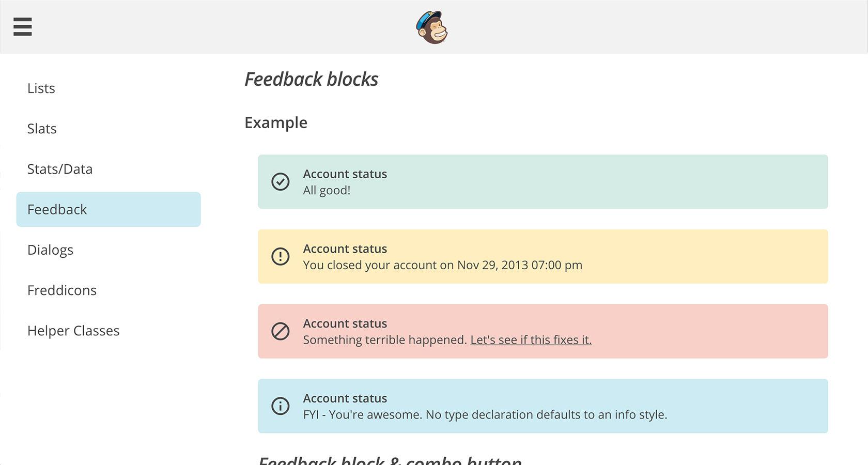Click 'All good!' text in green block
The image size is (868, 465).
(327, 191)
